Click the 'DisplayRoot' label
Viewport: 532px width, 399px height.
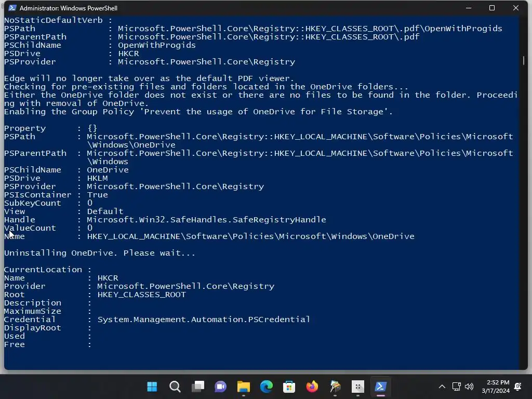coord(33,328)
